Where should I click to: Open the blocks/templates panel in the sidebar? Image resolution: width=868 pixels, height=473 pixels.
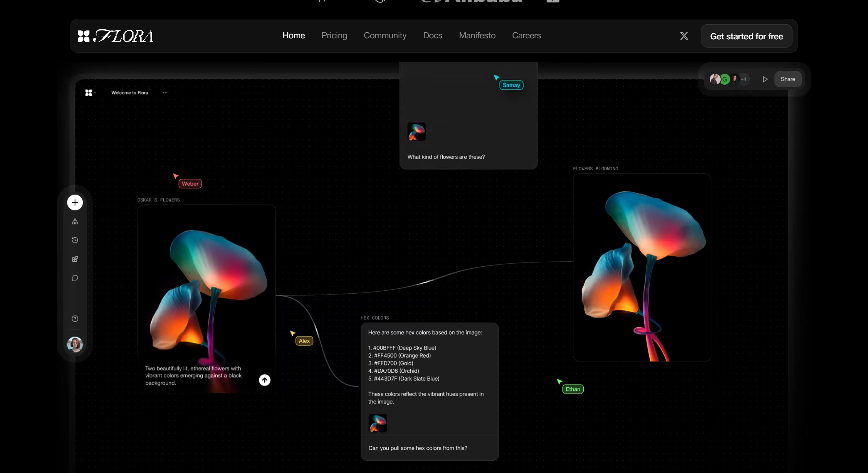pyautogui.click(x=75, y=259)
